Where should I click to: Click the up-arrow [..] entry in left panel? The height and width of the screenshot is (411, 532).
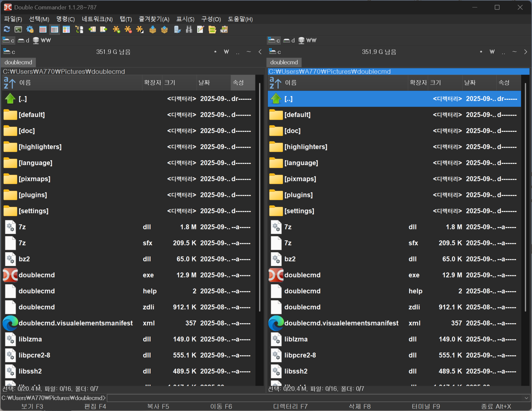128,99
